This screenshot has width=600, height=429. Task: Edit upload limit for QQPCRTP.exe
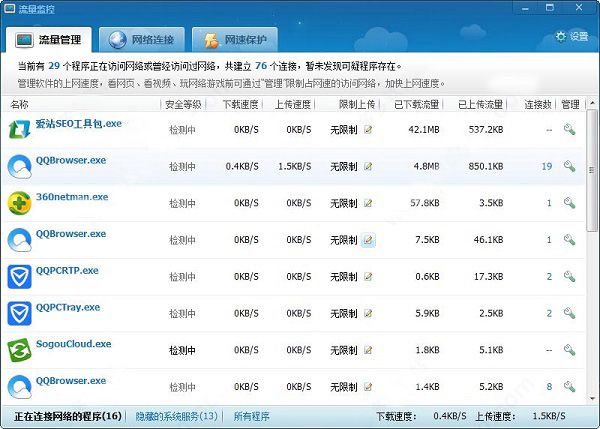pos(368,276)
